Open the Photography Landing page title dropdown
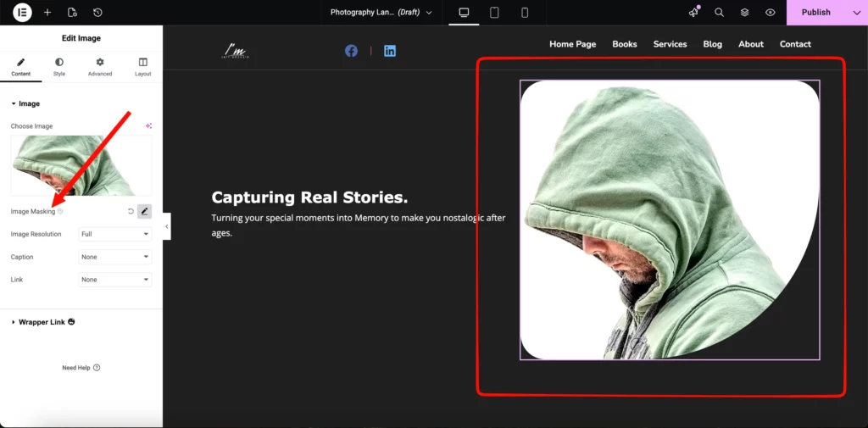The image size is (868, 428). click(x=381, y=12)
